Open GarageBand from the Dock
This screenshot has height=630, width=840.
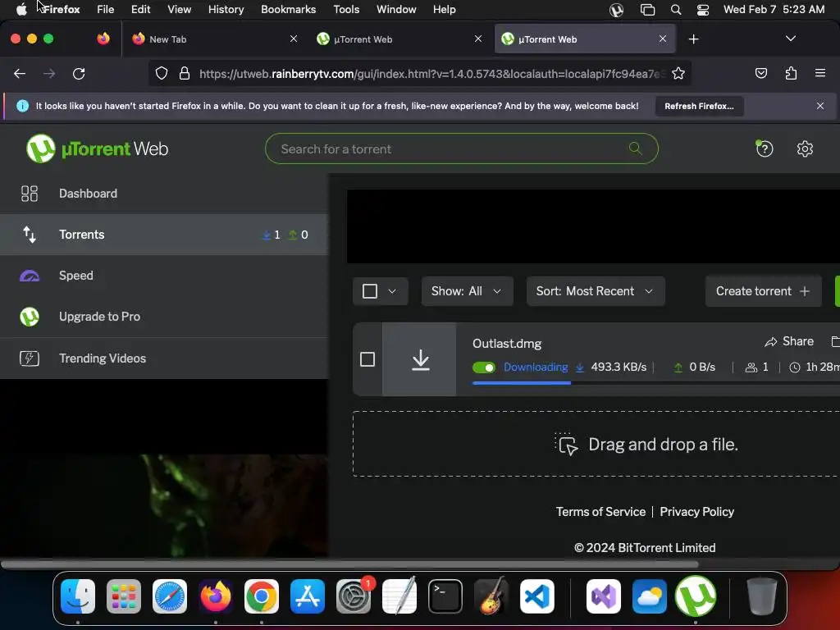pos(491,596)
